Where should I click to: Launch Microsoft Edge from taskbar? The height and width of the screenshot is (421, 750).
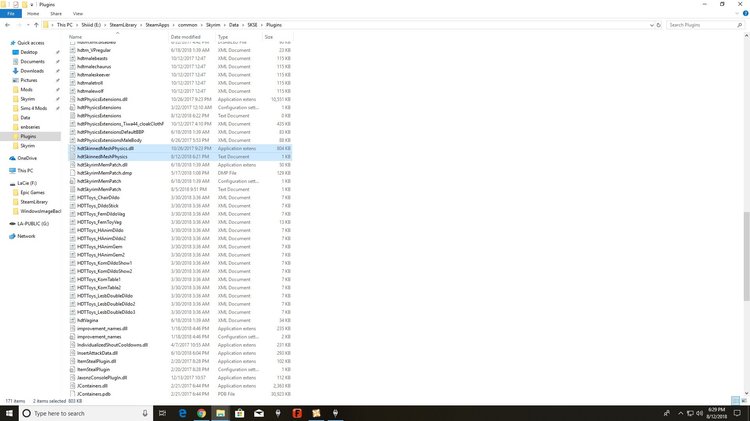click(182, 413)
